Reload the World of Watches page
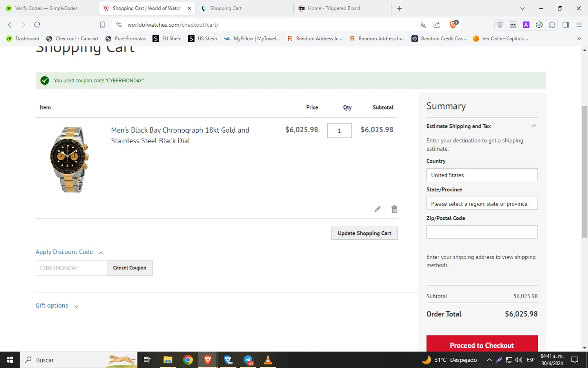The width and height of the screenshot is (588, 368). (x=37, y=25)
